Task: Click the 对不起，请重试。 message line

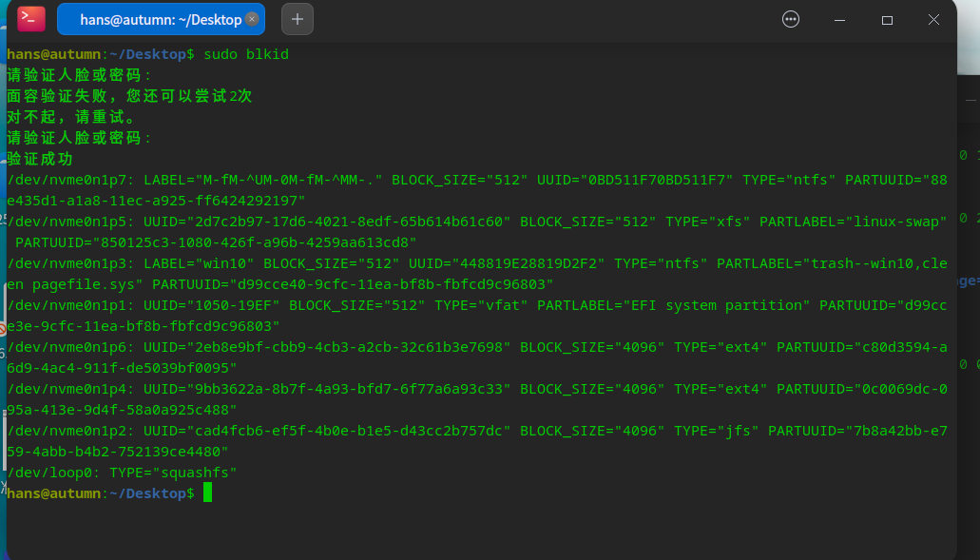Action: [x=70, y=117]
